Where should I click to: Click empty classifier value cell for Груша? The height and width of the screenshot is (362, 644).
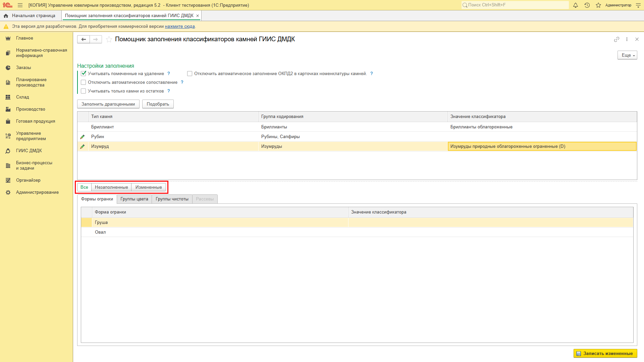(x=491, y=223)
